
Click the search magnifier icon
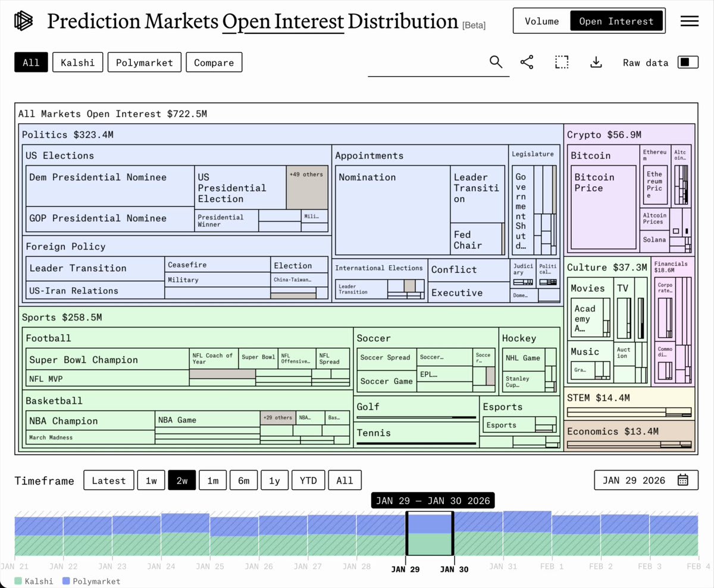[496, 62]
